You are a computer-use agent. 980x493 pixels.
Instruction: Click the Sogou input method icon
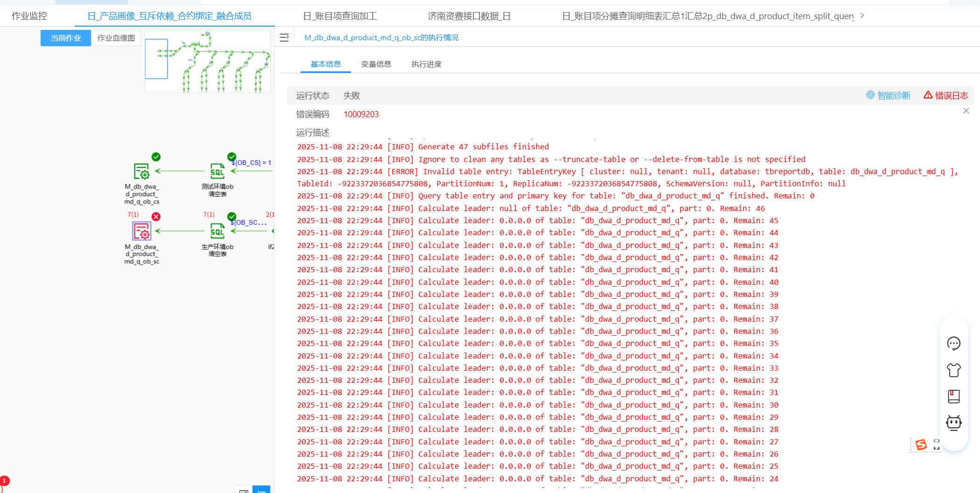(921, 444)
